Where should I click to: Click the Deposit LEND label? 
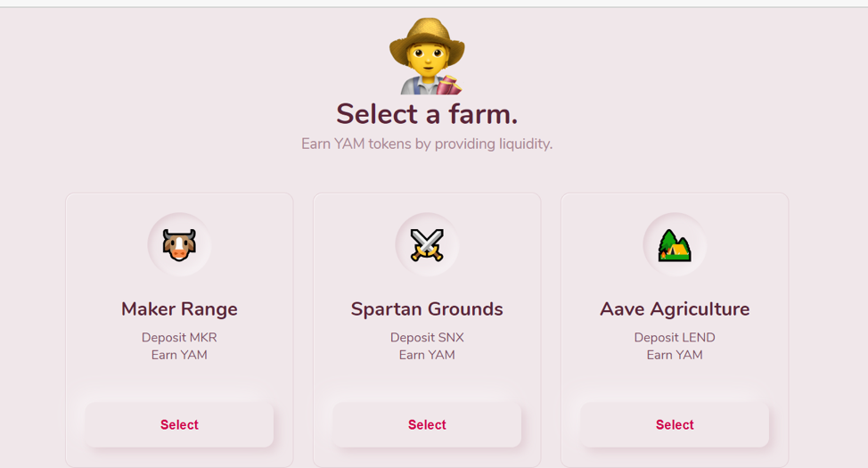tap(675, 338)
